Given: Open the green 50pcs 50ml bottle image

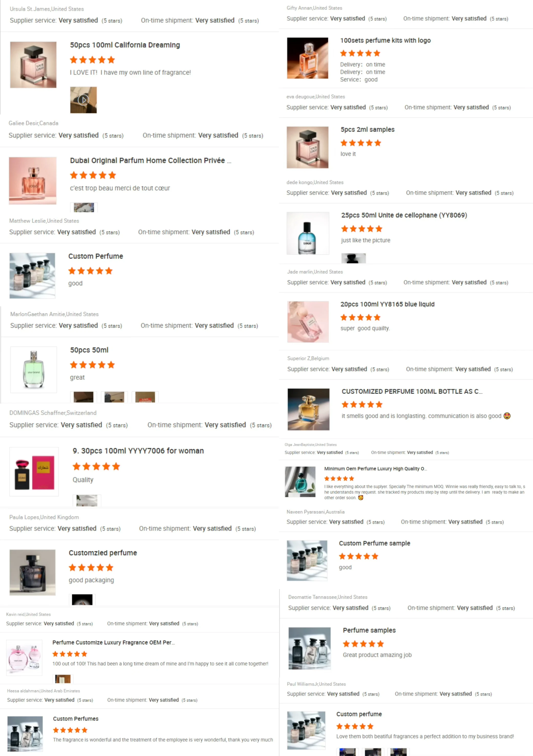Looking at the screenshot, I should coord(34,370).
